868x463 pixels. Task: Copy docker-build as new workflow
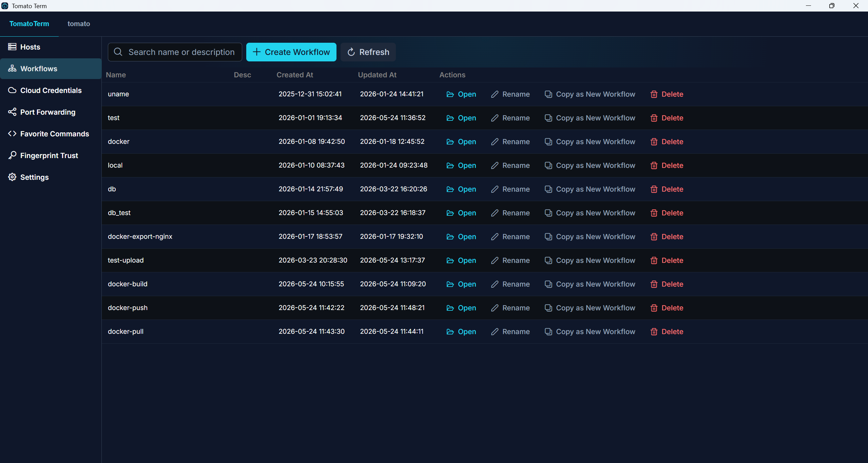coord(590,284)
